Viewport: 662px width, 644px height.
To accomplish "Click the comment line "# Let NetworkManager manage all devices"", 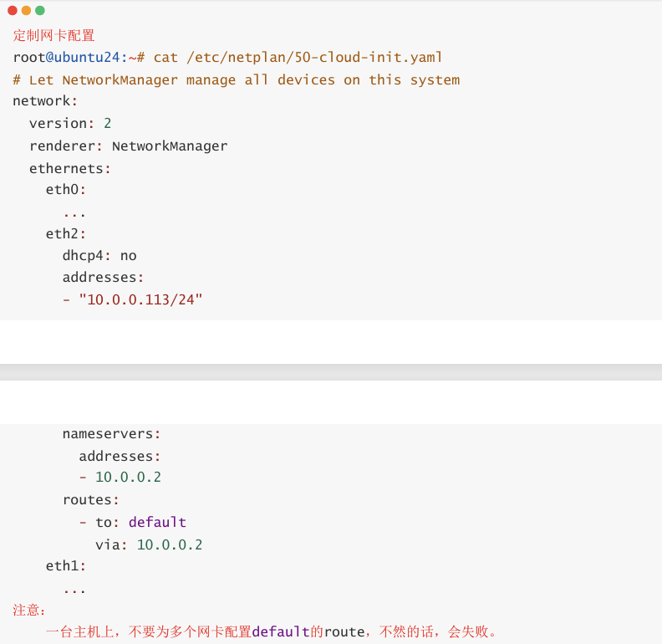I will pyautogui.click(x=236, y=79).
